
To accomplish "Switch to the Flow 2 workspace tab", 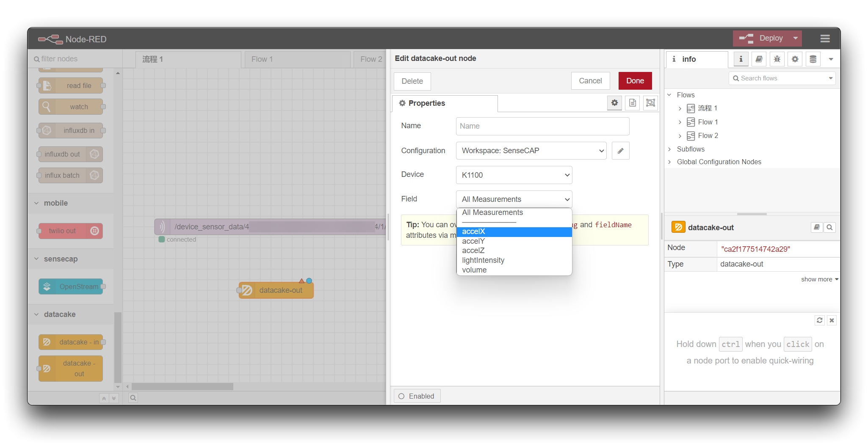I will pos(370,60).
